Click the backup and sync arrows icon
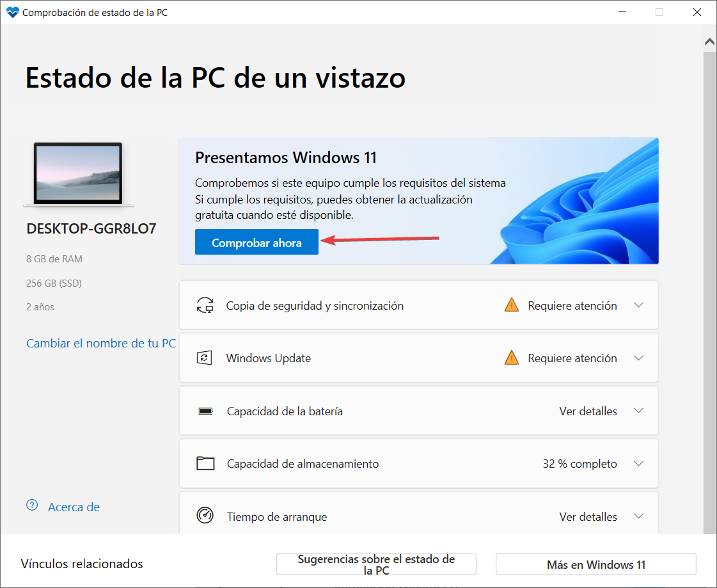 click(x=205, y=305)
